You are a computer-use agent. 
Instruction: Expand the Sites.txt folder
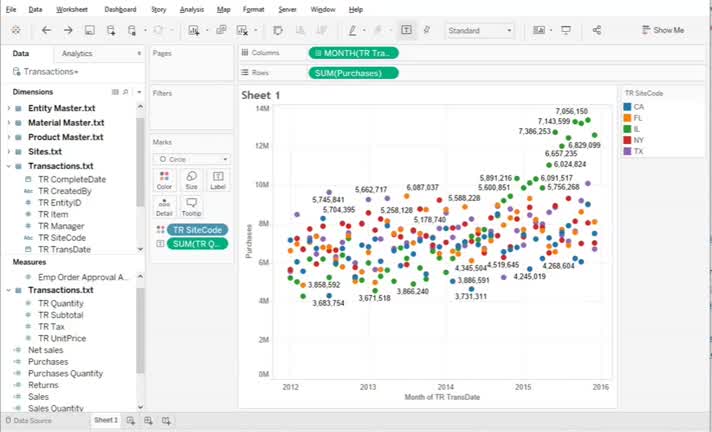click(x=8, y=152)
